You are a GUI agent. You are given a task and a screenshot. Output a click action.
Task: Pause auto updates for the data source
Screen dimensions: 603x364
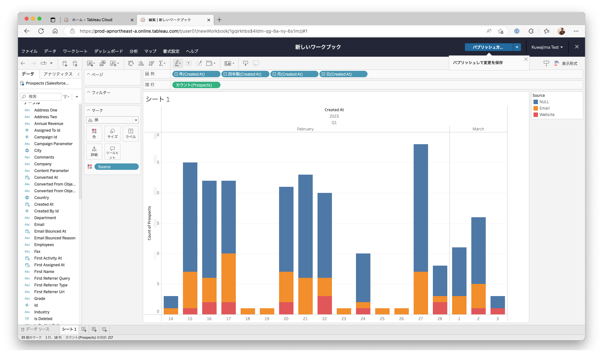(x=75, y=63)
